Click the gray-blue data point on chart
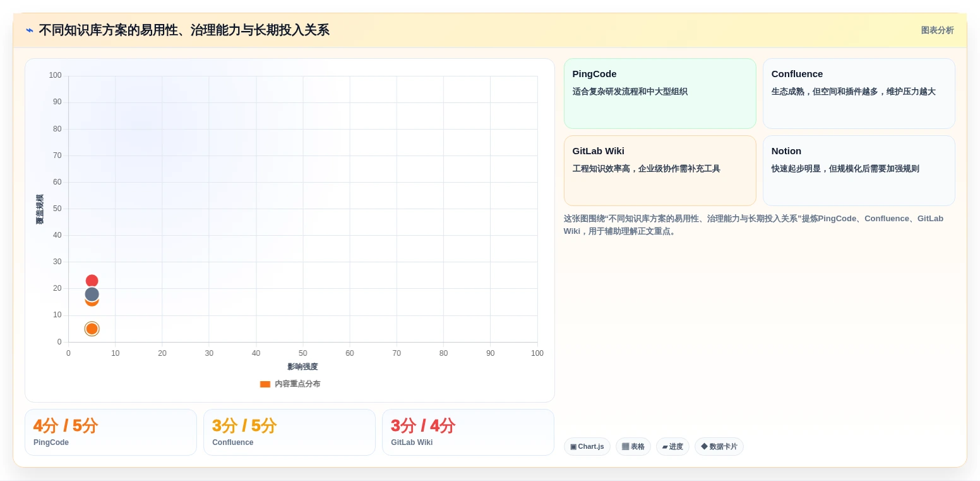The width and height of the screenshot is (980, 481). coord(92,294)
